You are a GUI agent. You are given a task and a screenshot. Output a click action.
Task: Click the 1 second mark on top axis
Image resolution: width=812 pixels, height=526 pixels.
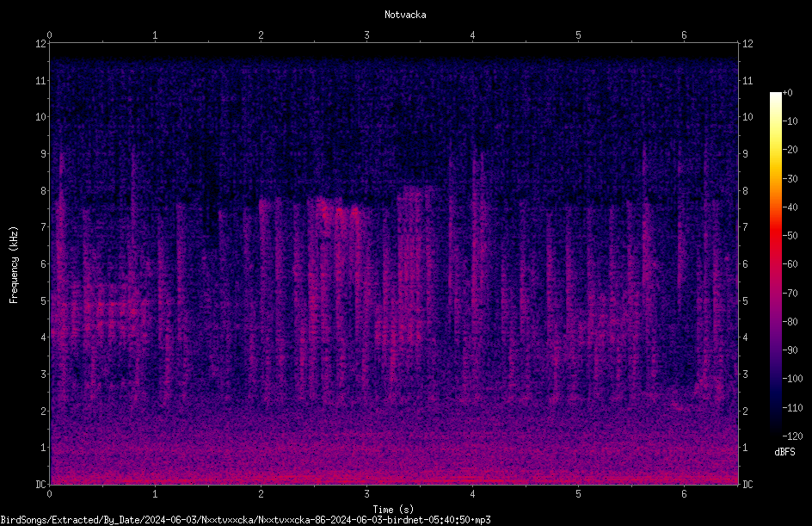155,35
